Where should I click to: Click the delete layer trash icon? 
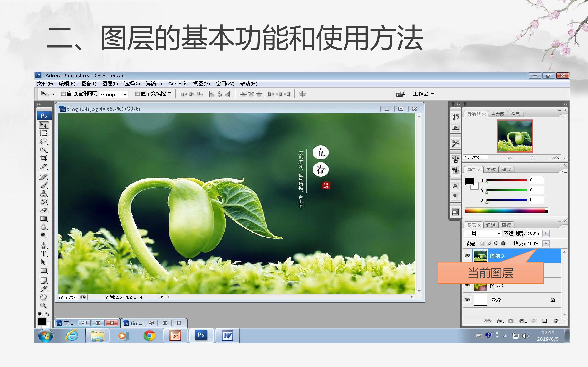(556, 321)
